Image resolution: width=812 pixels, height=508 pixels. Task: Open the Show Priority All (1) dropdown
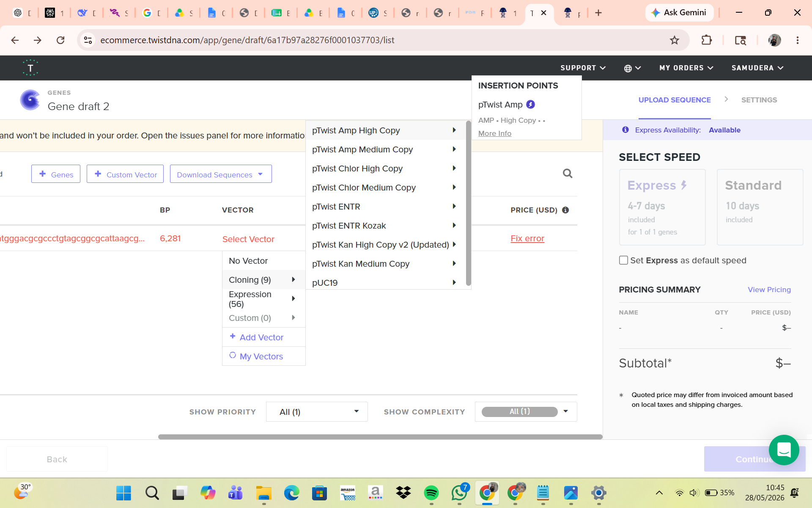tap(317, 412)
